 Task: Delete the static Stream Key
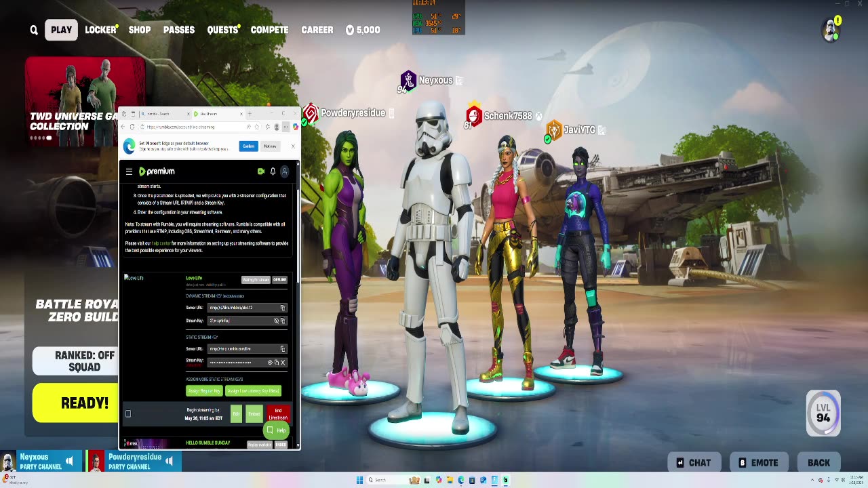coord(283,363)
